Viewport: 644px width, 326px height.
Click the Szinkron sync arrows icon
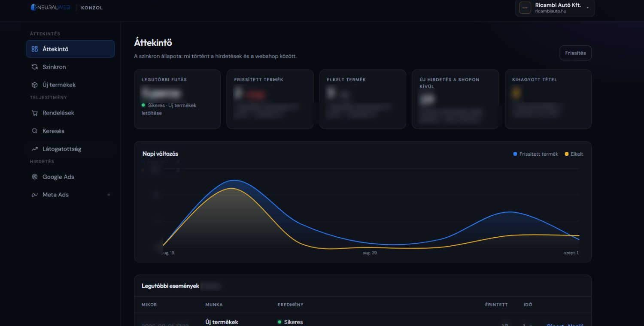point(35,67)
